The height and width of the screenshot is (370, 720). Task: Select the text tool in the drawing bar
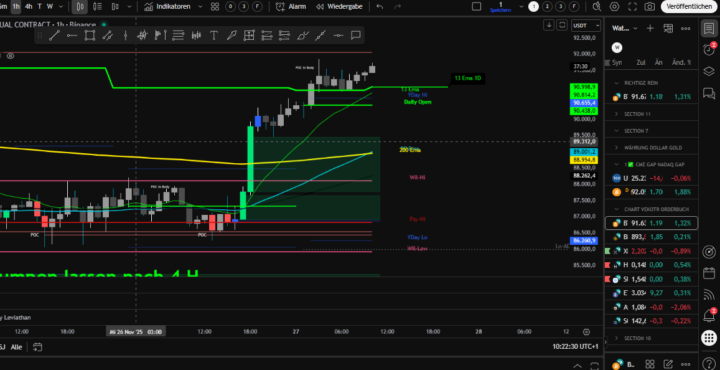[214, 35]
